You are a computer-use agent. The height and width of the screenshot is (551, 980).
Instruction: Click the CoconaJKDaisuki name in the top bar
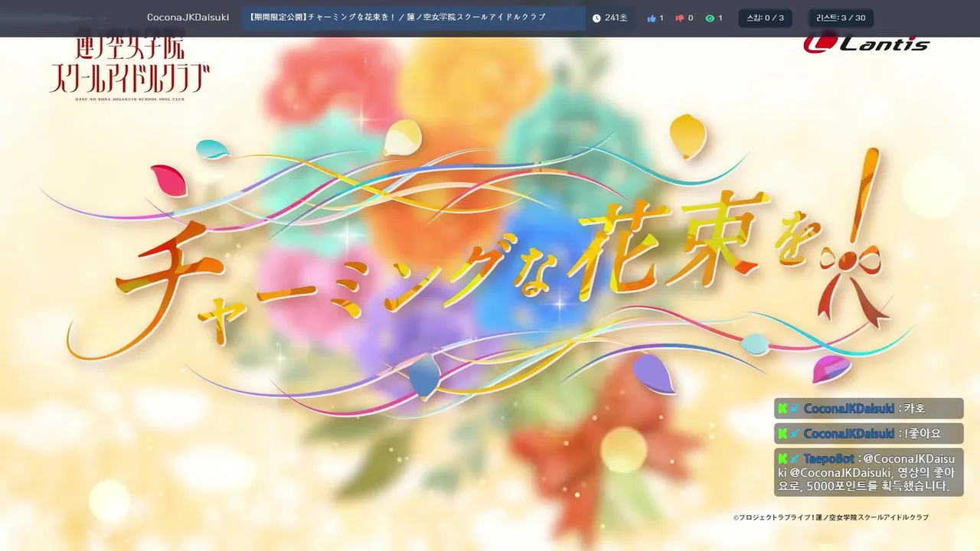tap(188, 18)
